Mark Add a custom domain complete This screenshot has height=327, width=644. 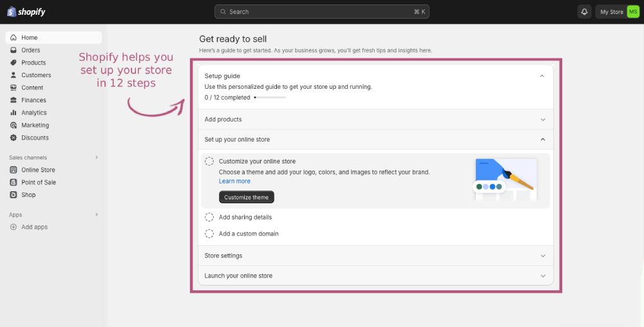(x=209, y=234)
